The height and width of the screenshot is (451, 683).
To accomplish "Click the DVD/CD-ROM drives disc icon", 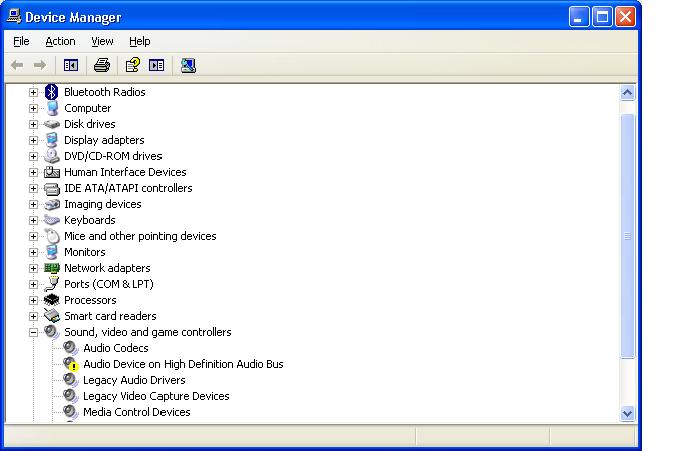I will click(x=52, y=156).
